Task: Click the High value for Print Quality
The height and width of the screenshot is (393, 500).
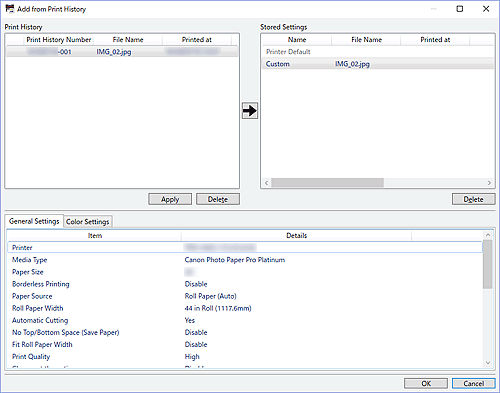Action: [x=192, y=356]
